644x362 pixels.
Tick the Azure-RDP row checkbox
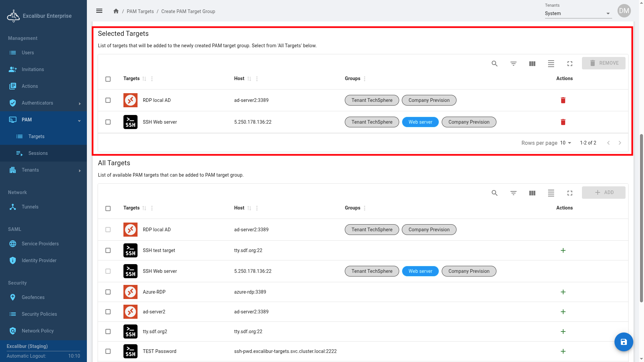click(x=108, y=292)
